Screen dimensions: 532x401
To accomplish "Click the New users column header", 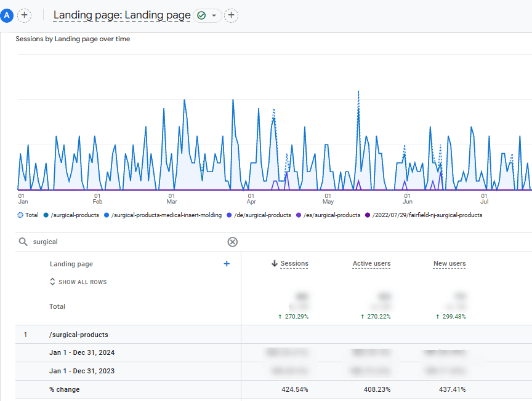I will (449, 264).
